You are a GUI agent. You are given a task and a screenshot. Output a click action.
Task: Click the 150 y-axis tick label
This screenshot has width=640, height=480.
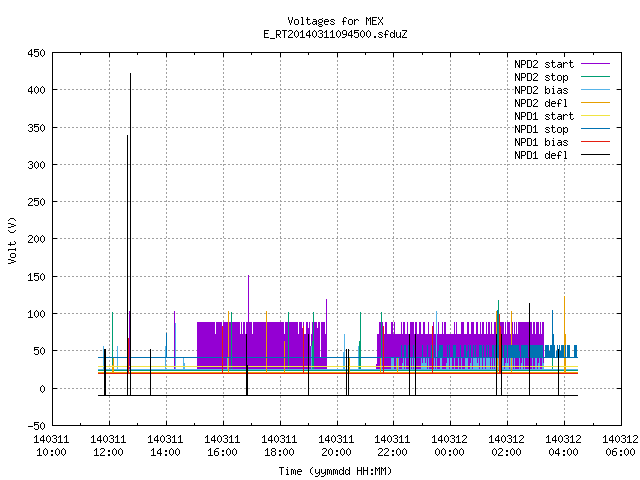coord(36,277)
